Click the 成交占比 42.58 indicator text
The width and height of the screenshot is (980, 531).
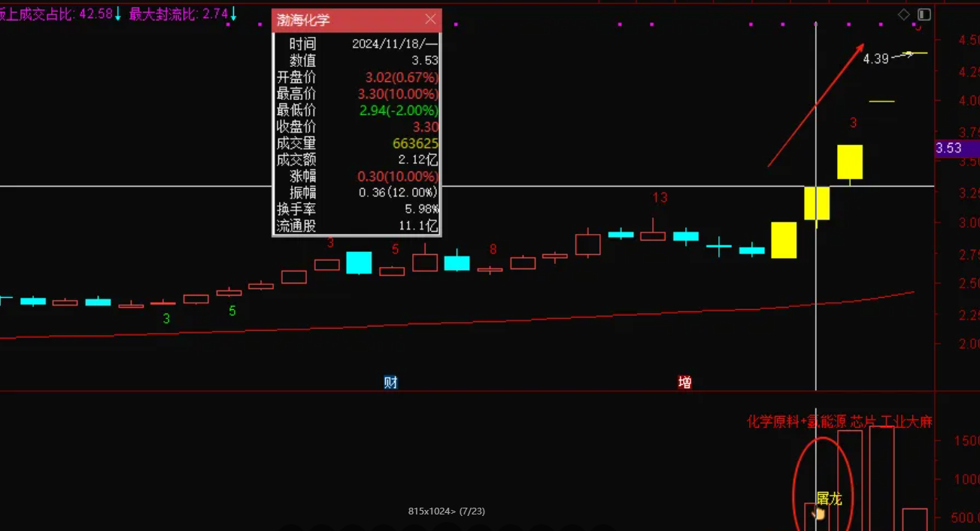click(x=61, y=14)
